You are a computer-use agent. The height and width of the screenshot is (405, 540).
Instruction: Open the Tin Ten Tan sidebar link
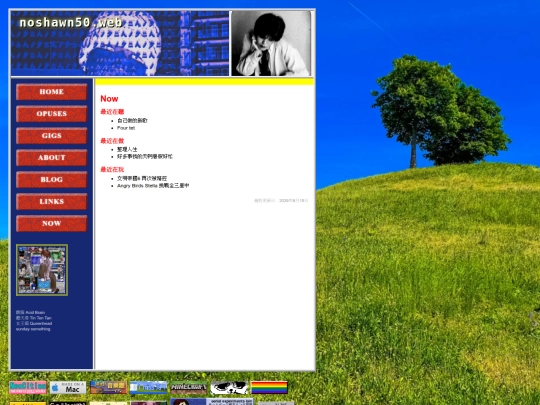pyautogui.click(x=33, y=318)
